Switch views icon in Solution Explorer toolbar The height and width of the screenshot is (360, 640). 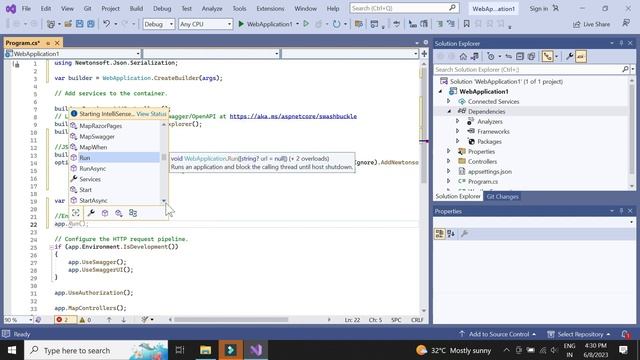(475, 57)
